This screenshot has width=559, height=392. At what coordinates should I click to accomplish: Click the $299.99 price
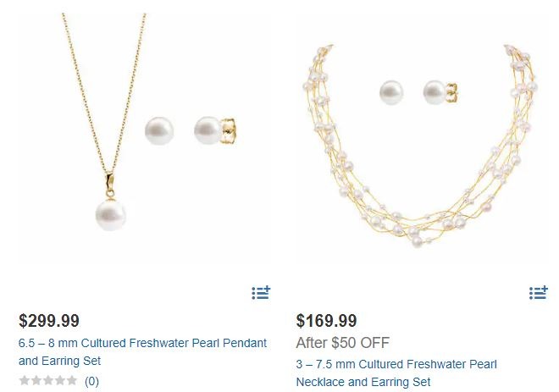[49, 320]
